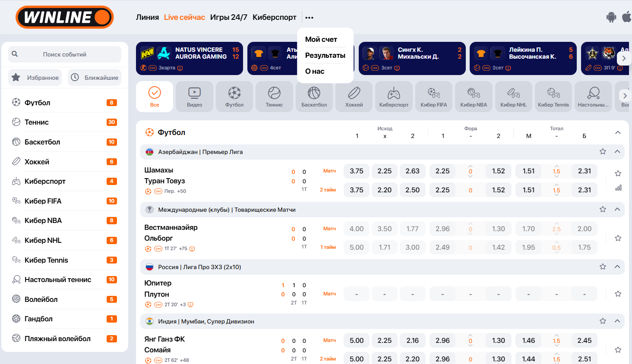Open statistics chart icon for Шамахы match

point(618,188)
